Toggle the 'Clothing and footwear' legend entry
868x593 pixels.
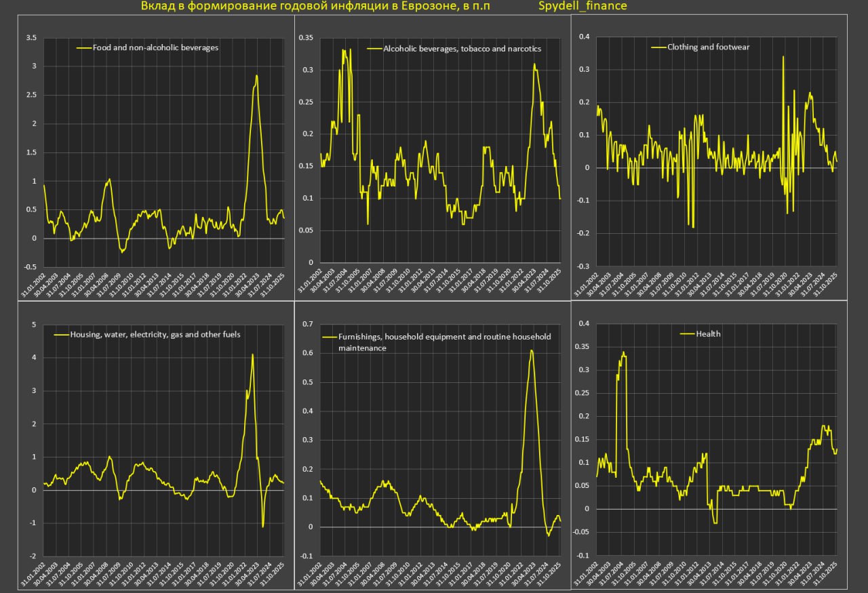pyautogui.click(x=709, y=47)
